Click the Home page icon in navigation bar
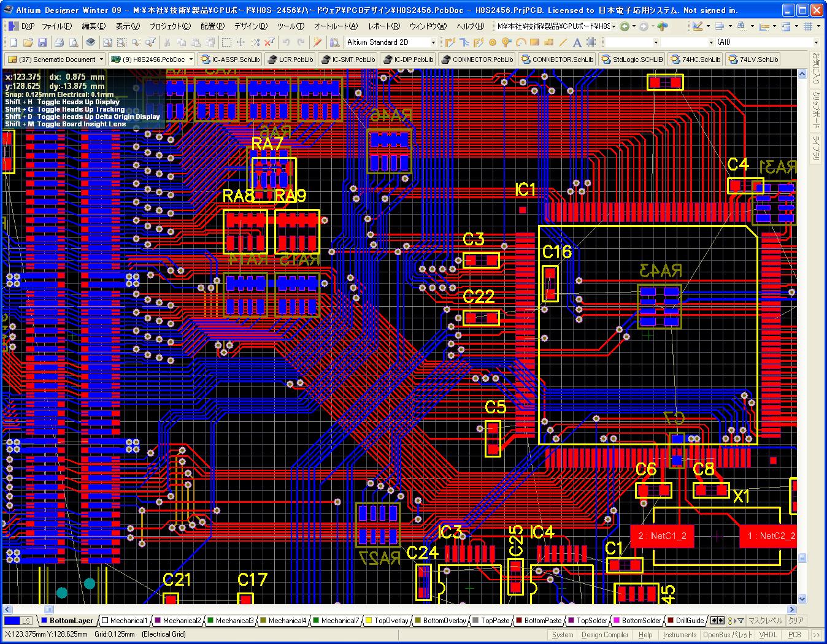 point(663,26)
